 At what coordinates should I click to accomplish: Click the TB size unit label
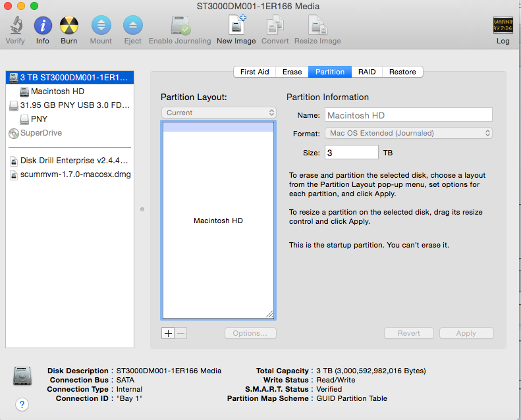tap(388, 153)
